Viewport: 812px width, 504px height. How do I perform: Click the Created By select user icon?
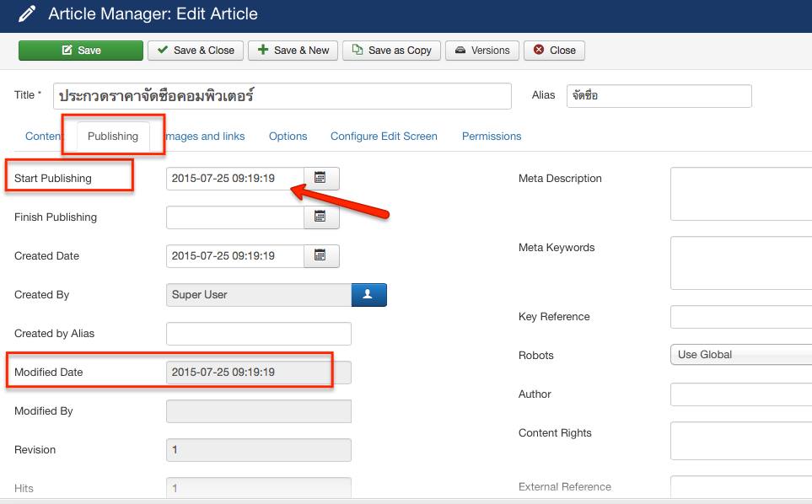[x=368, y=294]
